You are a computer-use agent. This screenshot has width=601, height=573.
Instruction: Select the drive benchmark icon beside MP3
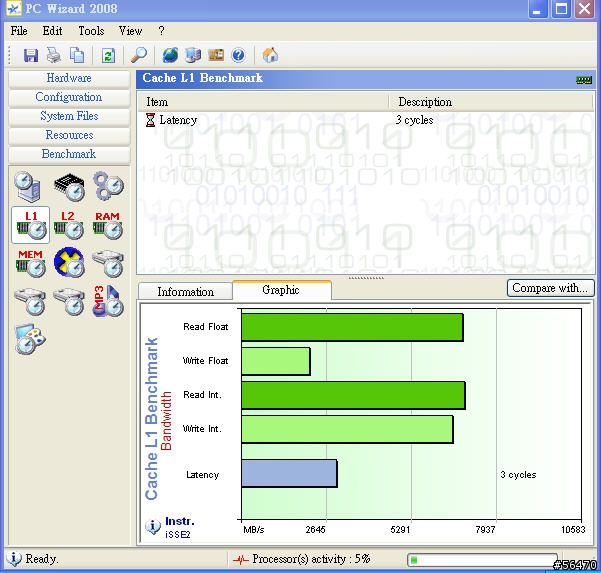tap(69, 301)
